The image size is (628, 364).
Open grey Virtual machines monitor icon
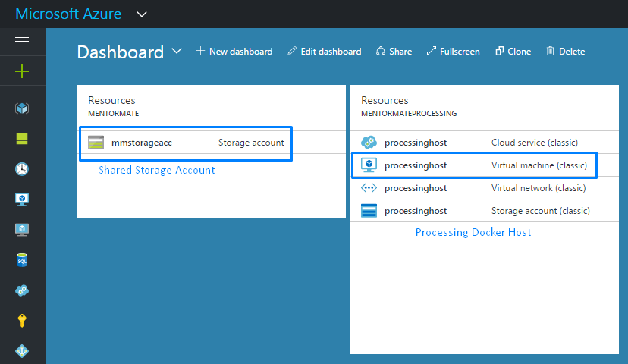coord(22,230)
